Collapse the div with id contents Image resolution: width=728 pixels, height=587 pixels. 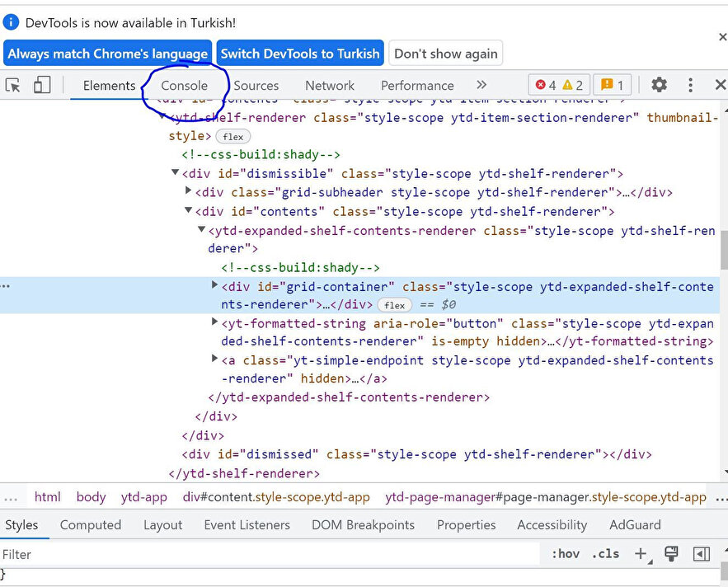pyautogui.click(x=189, y=211)
